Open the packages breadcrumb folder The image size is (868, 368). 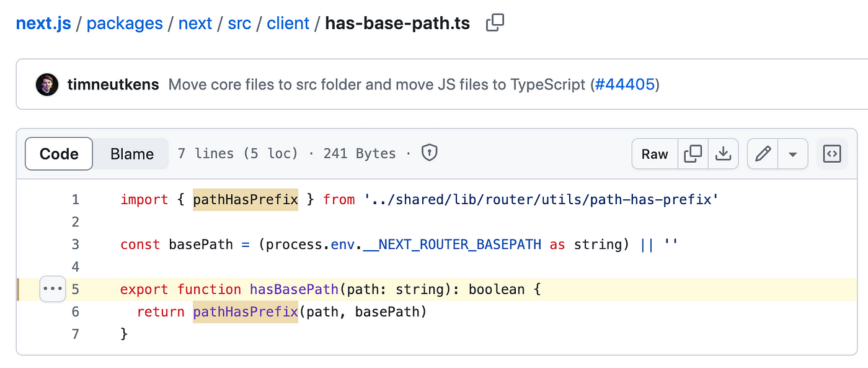coord(125,24)
